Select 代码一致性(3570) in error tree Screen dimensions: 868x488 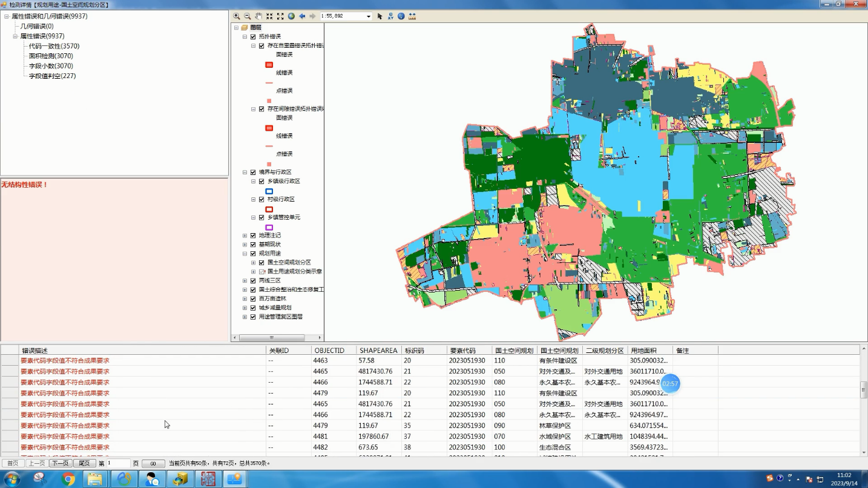[54, 46]
